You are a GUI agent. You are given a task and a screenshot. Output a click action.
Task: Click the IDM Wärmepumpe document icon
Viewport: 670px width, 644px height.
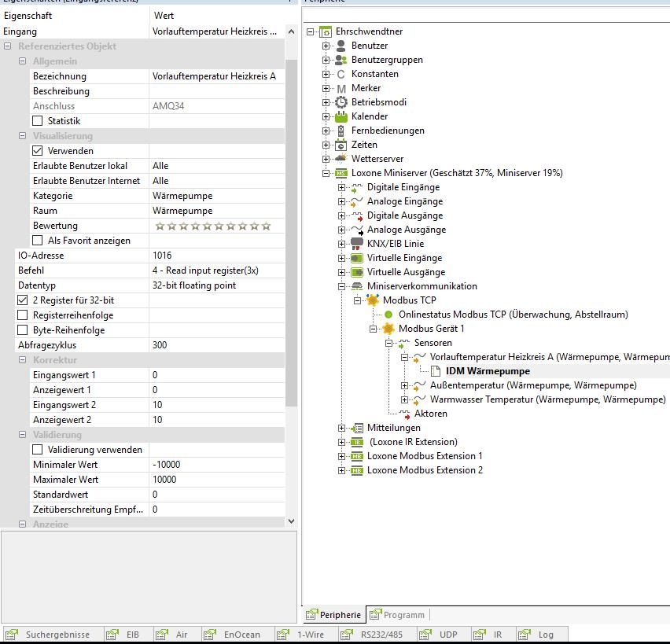(x=436, y=371)
